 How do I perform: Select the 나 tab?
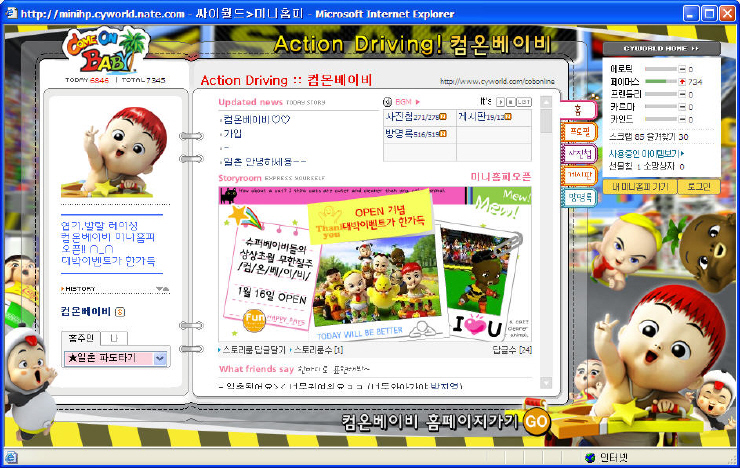(114, 338)
